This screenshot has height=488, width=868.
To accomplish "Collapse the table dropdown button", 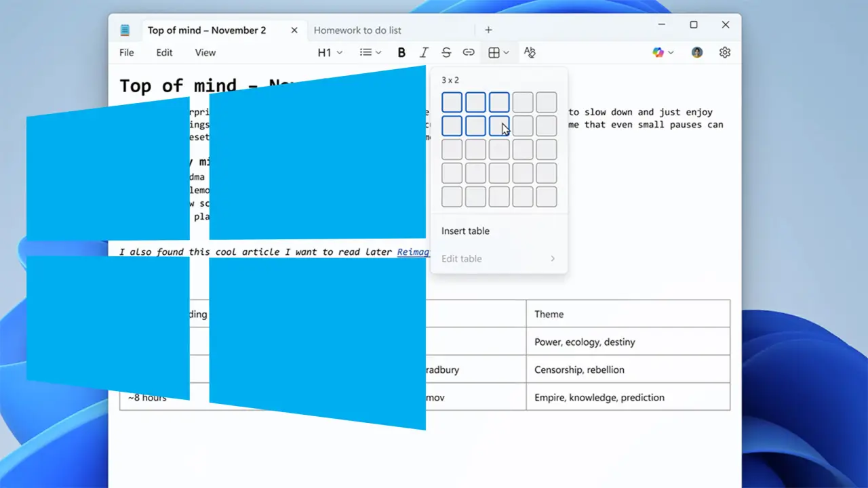I will coord(498,52).
